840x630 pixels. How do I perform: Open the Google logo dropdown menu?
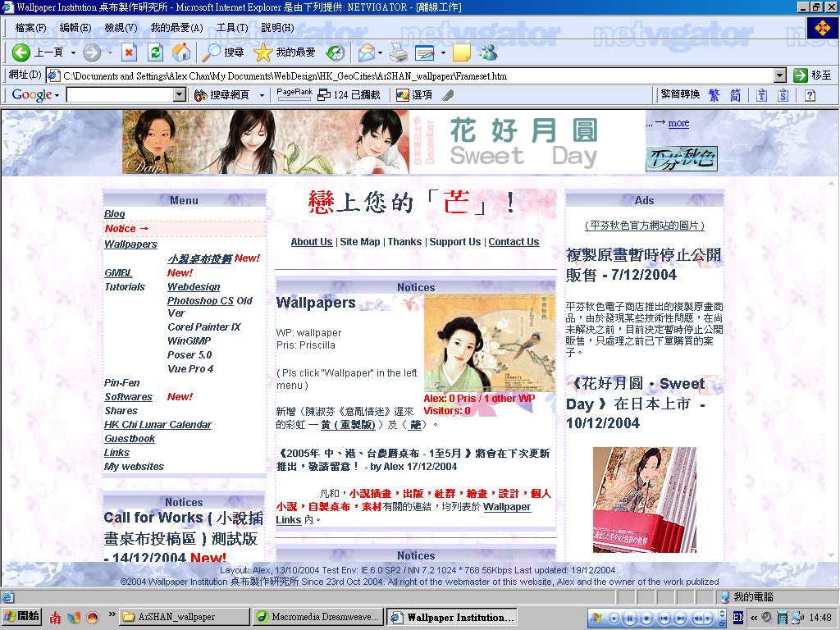pos(35,95)
